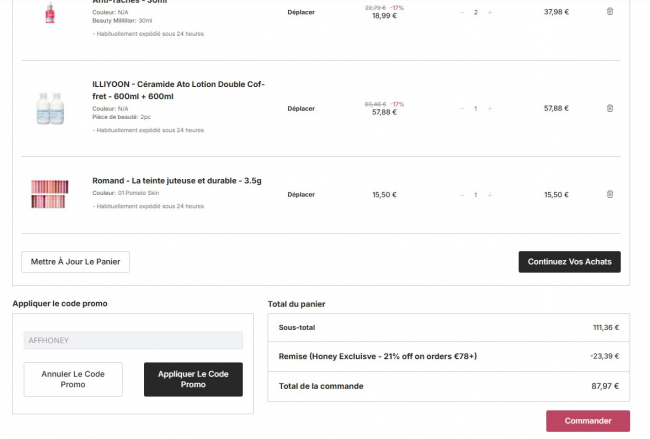Increase quantity of Romand lip tint
Screen dimensions: 650x439
pos(490,194)
